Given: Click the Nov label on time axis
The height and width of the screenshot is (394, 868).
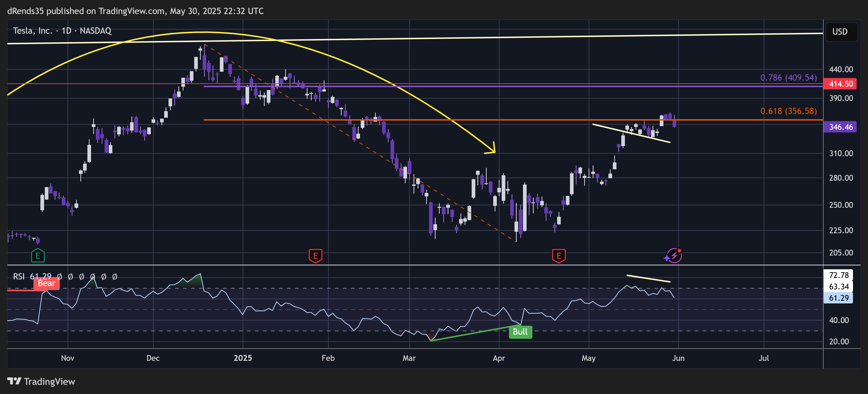Looking at the screenshot, I should coord(68,358).
